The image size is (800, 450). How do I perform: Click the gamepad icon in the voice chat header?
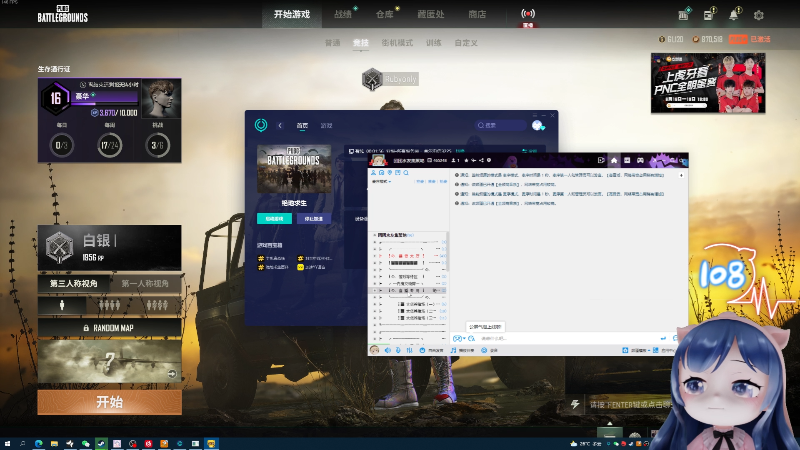[x=640, y=160]
